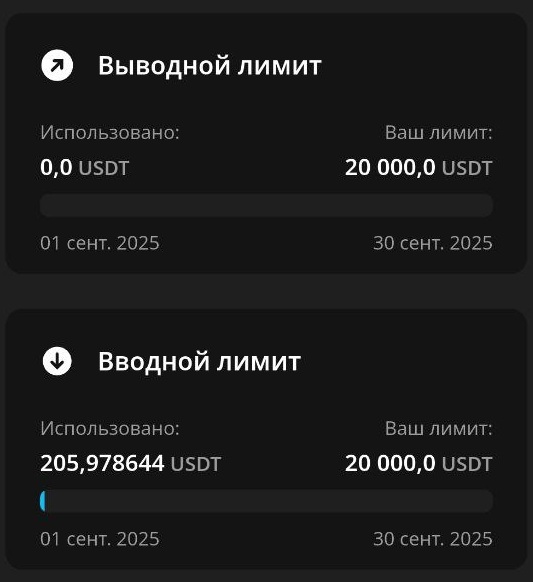Click deposit end date 30 сент. 2025
This screenshot has height=582, width=533.
(x=433, y=539)
